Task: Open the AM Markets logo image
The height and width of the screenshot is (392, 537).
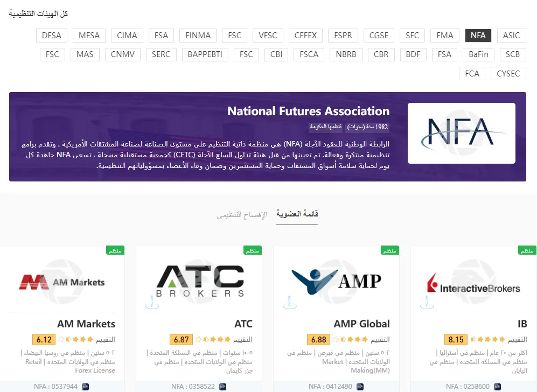Action: point(62,282)
